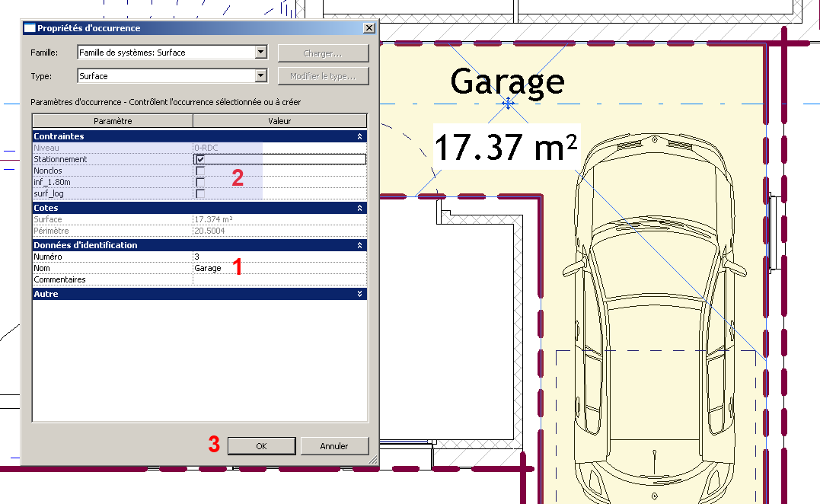Edit the Nom field containing Garage
This screenshot has width=820, height=504.
coord(279,268)
